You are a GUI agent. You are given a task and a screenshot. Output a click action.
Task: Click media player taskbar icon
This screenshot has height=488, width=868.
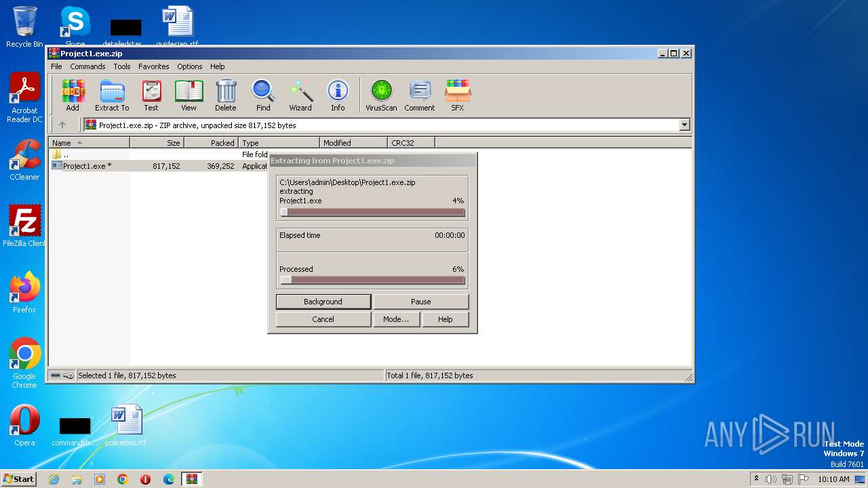pyautogui.click(x=100, y=479)
